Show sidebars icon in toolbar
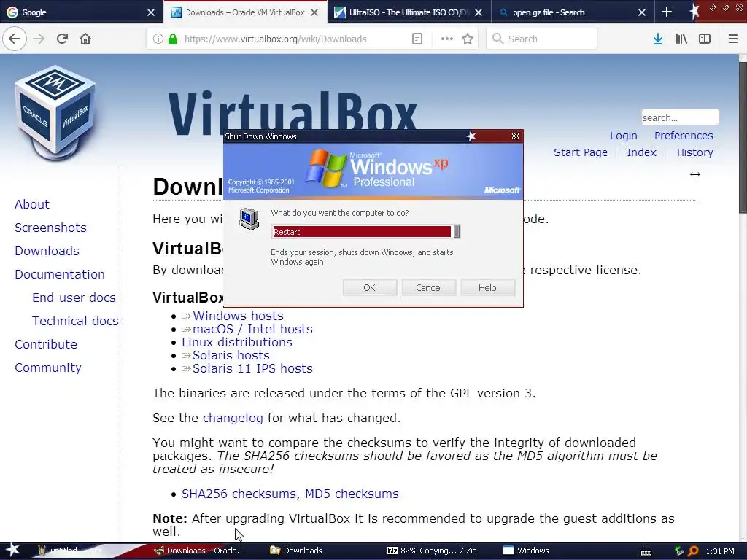The height and width of the screenshot is (560, 747). [705, 39]
